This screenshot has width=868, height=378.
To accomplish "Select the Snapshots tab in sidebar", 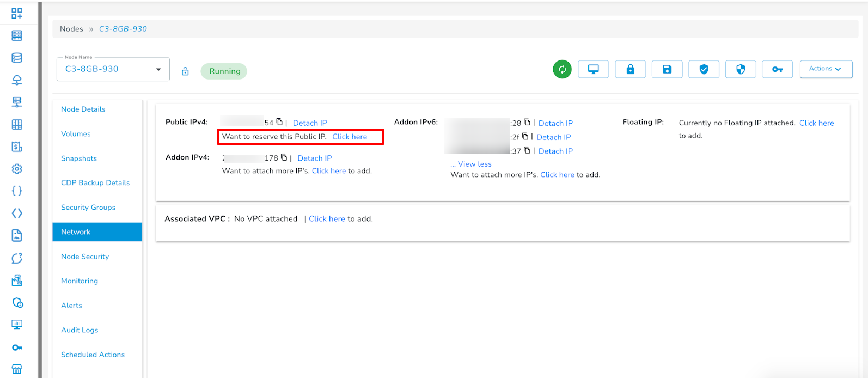I will (x=79, y=158).
